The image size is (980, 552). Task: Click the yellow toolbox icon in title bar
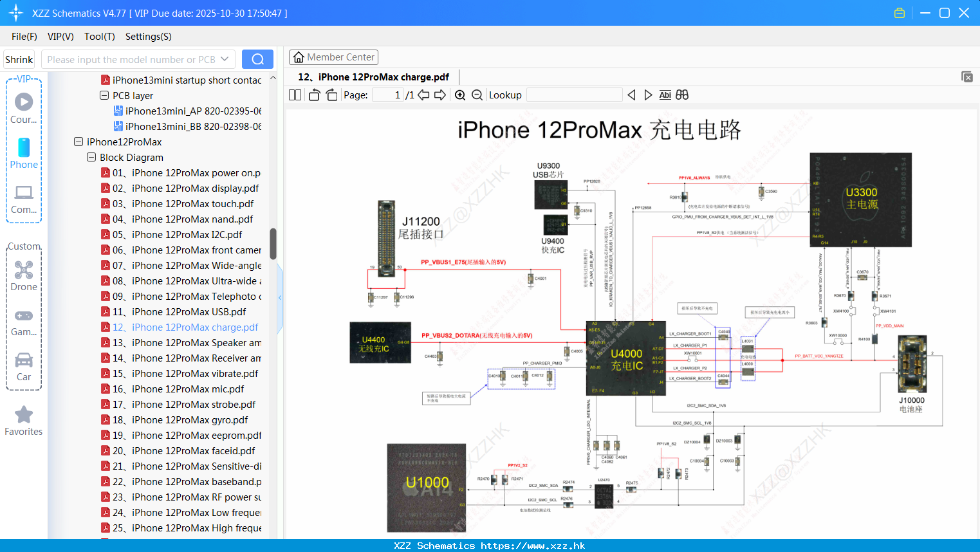(900, 13)
